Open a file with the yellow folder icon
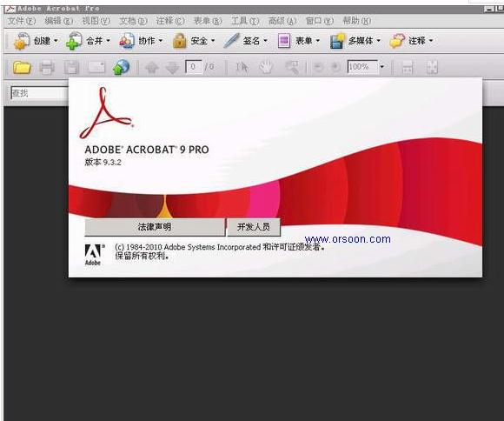The height and width of the screenshot is (421, 504). tap(22, 67)
